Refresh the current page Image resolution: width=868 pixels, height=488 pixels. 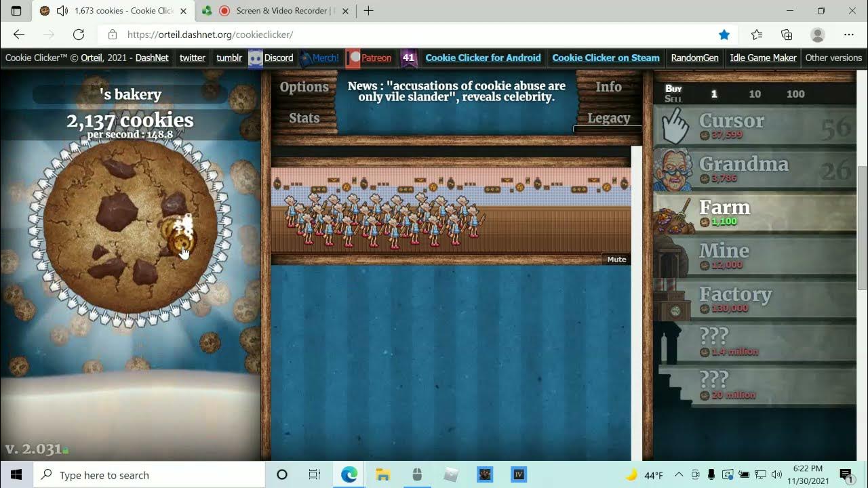(x=79, y=35)
